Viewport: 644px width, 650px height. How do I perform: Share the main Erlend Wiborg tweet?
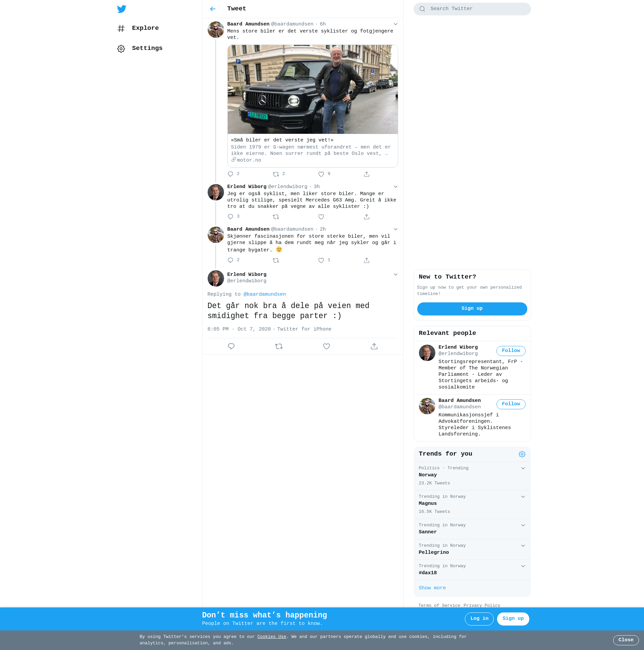point(374,346)
